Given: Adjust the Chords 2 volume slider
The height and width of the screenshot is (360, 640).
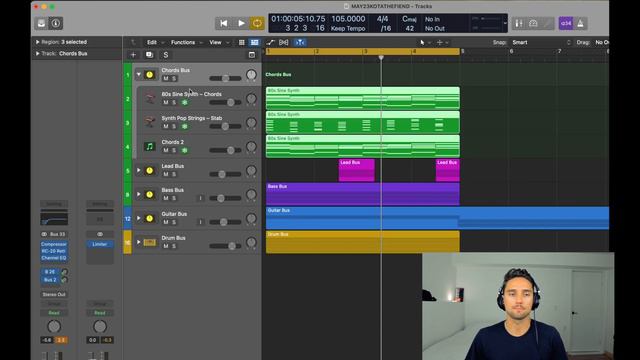Looking at the screenshot, I should (225, 151).
